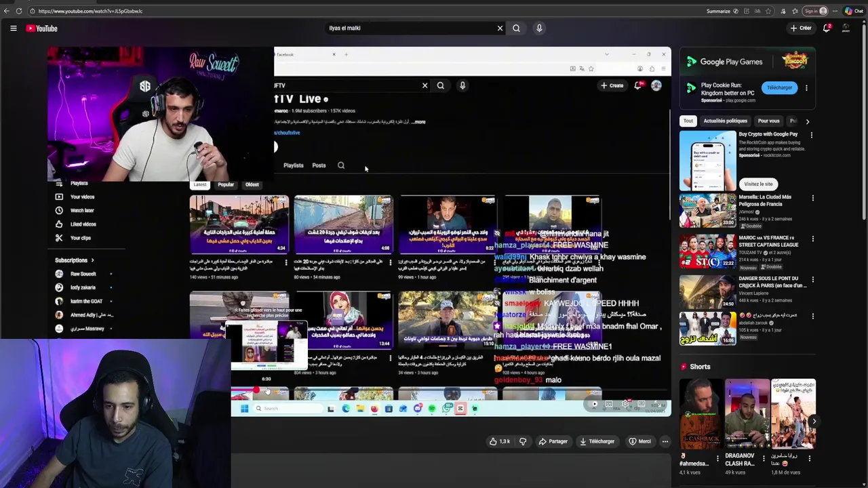Click the Buy Crypto with Google Pay title
868x488 pixels.
pos(768,134)
